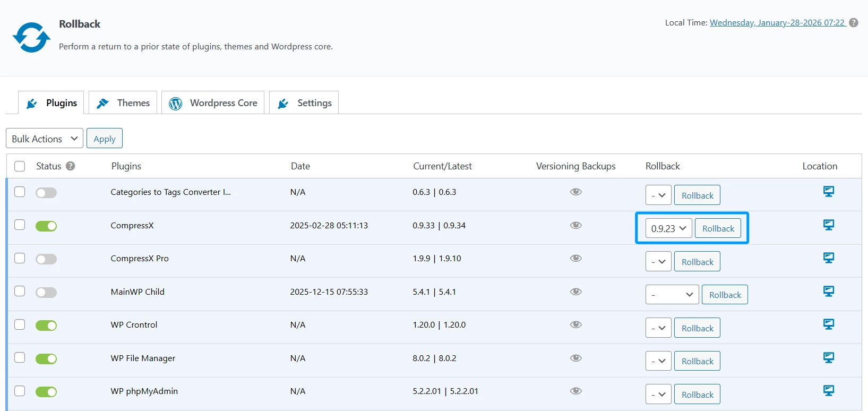Click help icon next to Local Time
Viewport: 868px width, 411px height.
coord(854,23)
